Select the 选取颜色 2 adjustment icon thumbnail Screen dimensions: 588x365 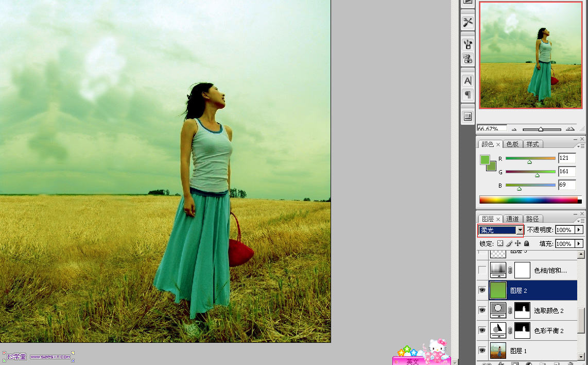[498, 310]
